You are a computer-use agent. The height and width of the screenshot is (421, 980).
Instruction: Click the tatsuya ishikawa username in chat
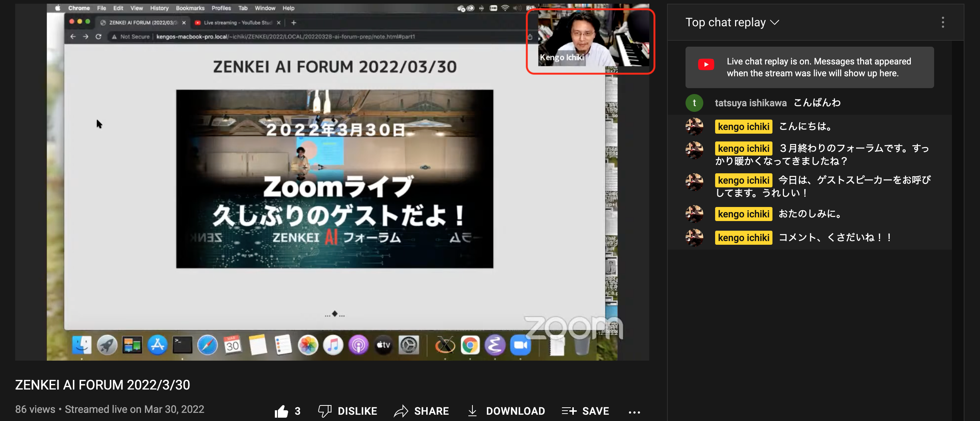tap(750, 103)
